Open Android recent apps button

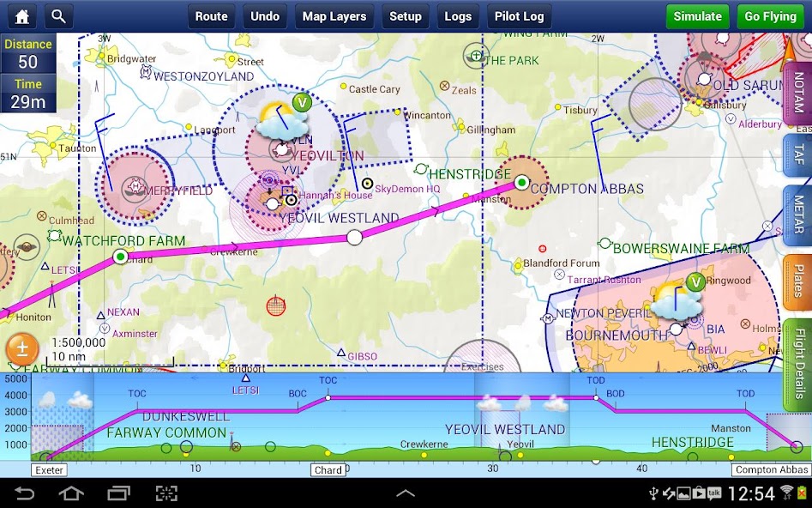tap(118, 493)
